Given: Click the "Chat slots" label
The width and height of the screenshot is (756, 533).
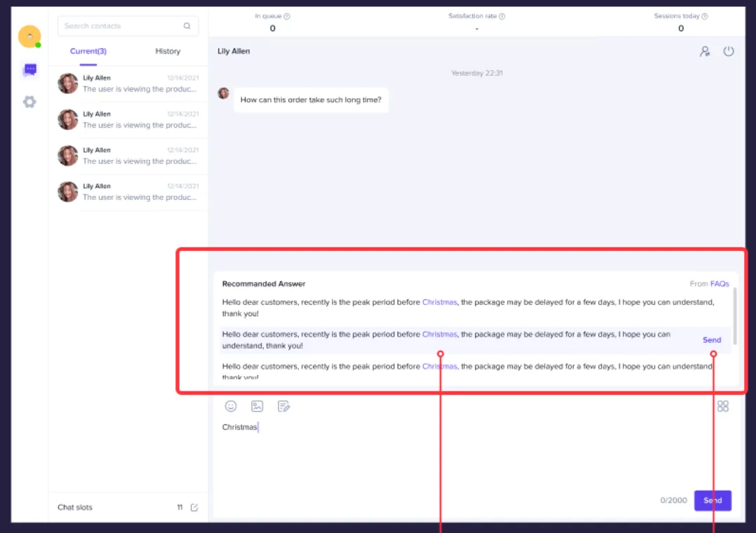Looking at the screenshot, I should (74, 508).
